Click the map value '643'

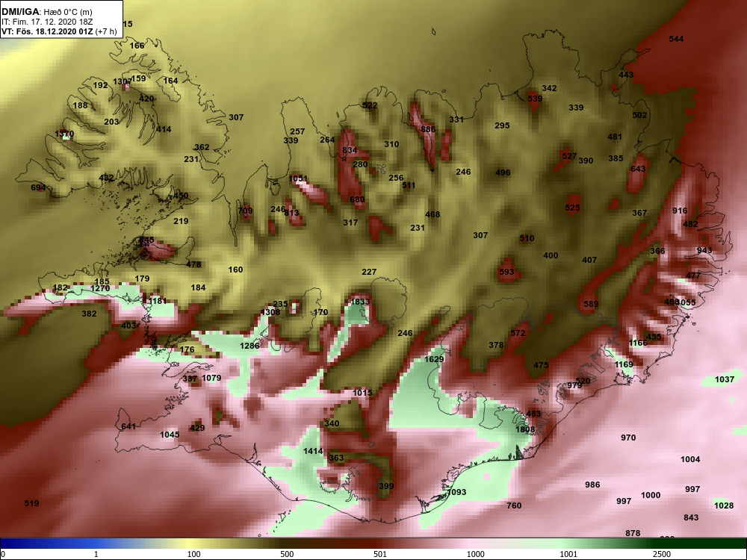[638, 169]
